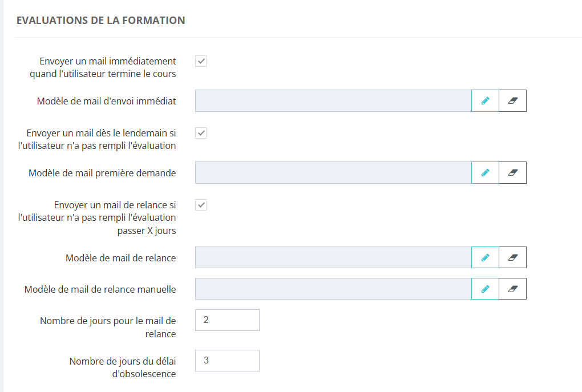This screenshot has width=582, height=392.
Task: Clear 'première demande' mail template with eraser
Action: pos(512,172)
